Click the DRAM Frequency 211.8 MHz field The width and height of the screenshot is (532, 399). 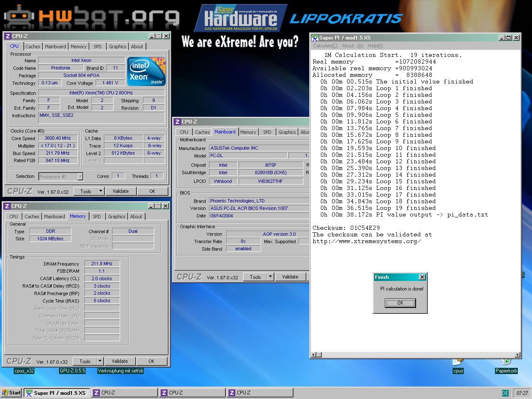click(x=102, y=264)
